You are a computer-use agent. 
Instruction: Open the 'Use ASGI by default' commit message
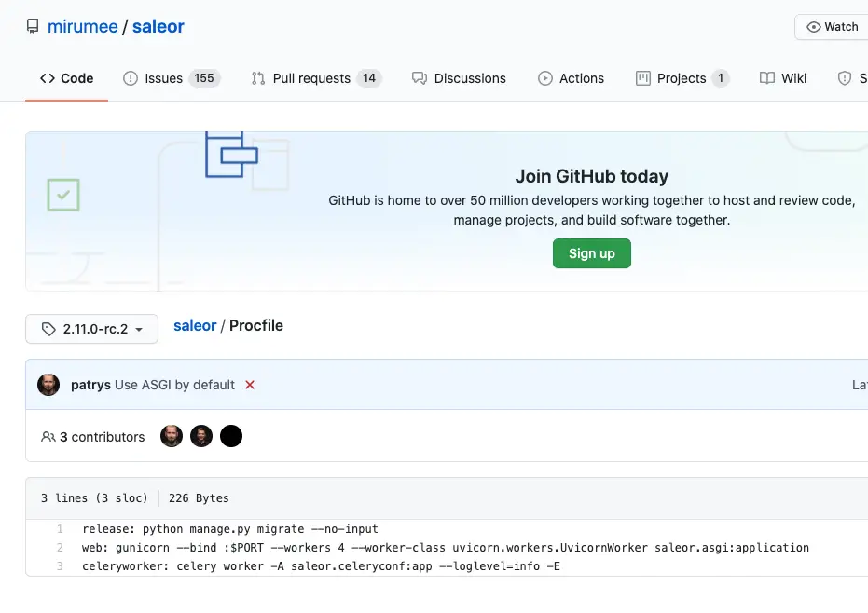point(175,385)
